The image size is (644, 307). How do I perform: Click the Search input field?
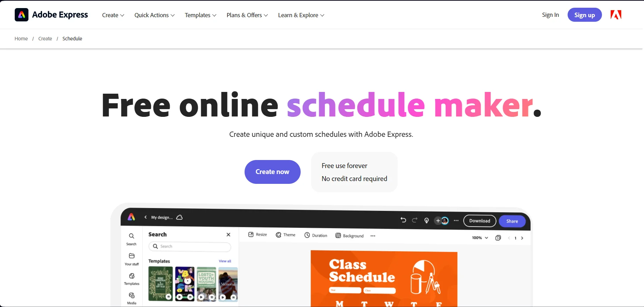click(x=190, y=246)
